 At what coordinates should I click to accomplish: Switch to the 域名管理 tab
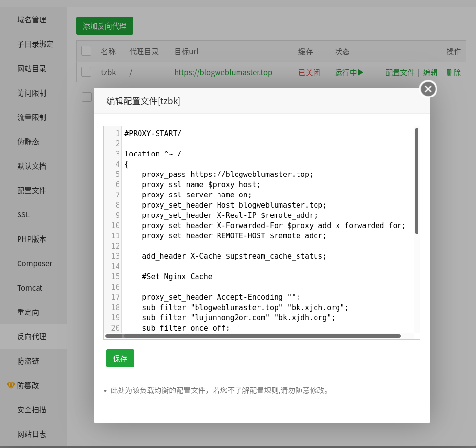(32, 20)
